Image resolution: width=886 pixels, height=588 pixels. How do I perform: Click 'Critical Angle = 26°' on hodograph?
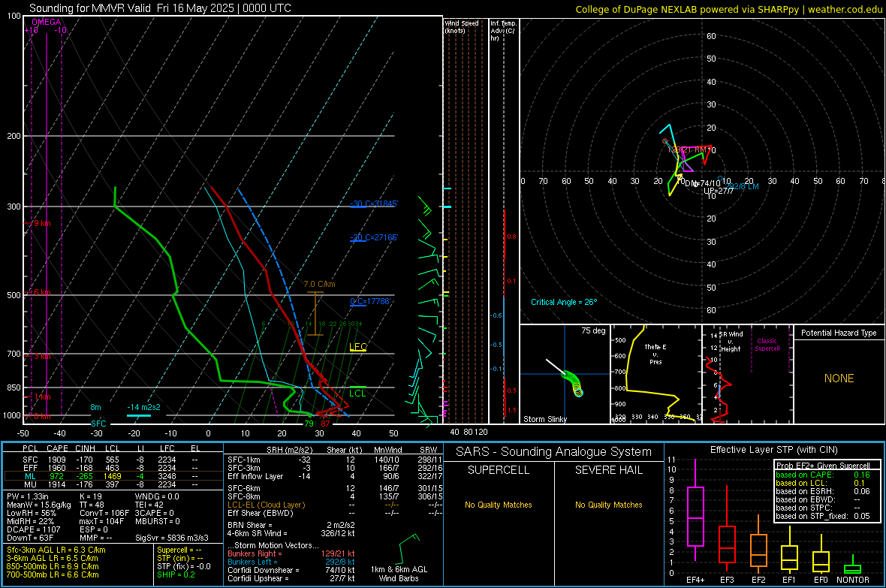click(564, 302)
